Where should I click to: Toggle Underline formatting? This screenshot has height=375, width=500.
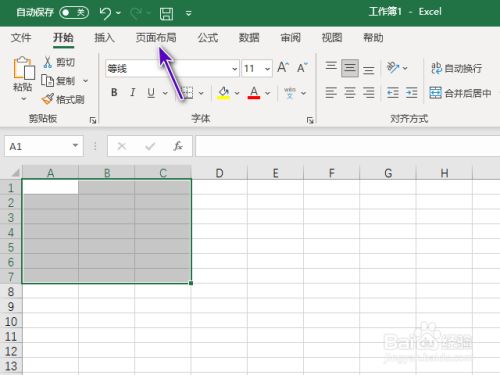click(x=151, y=93)
